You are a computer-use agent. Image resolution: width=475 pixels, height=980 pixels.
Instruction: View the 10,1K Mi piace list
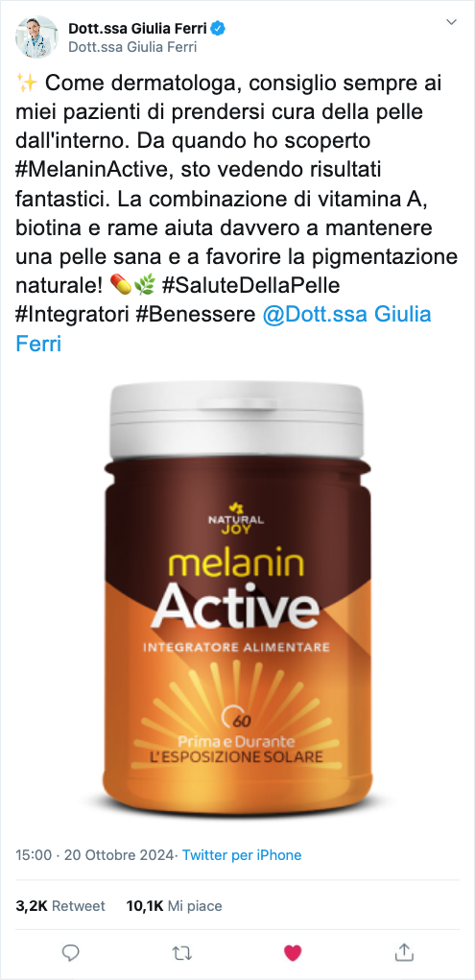(x=174, y=906)
